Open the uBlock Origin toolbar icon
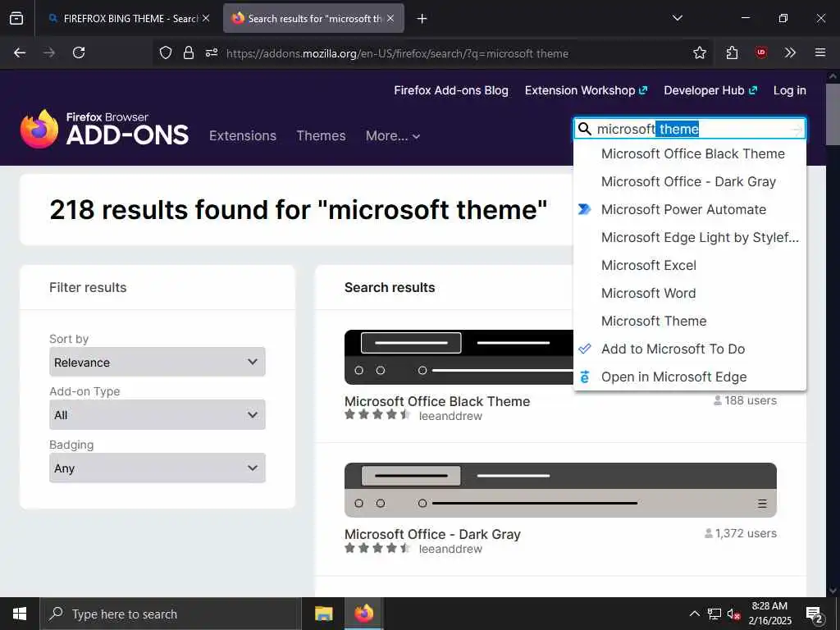The image size is (840, 630). (760, 52)
